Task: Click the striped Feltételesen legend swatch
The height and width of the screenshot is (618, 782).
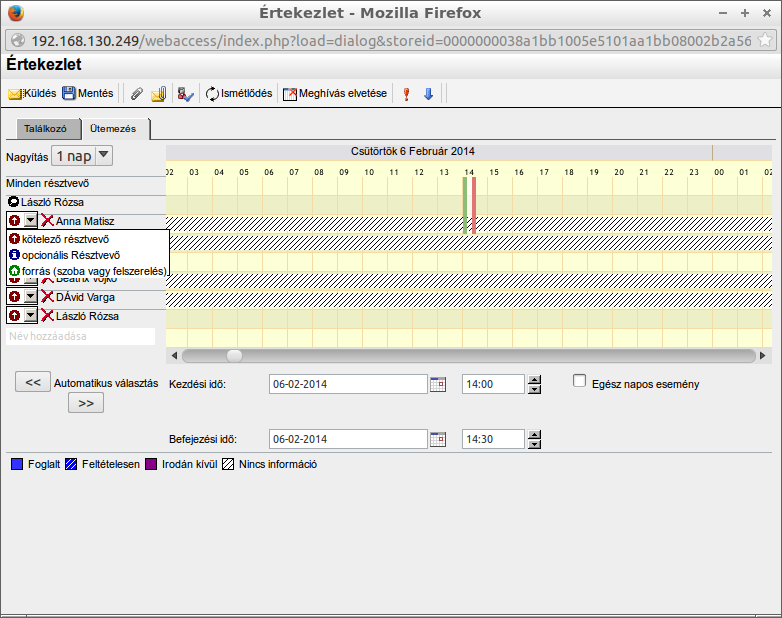Action: pyautogui.click(x=71, y=464)
